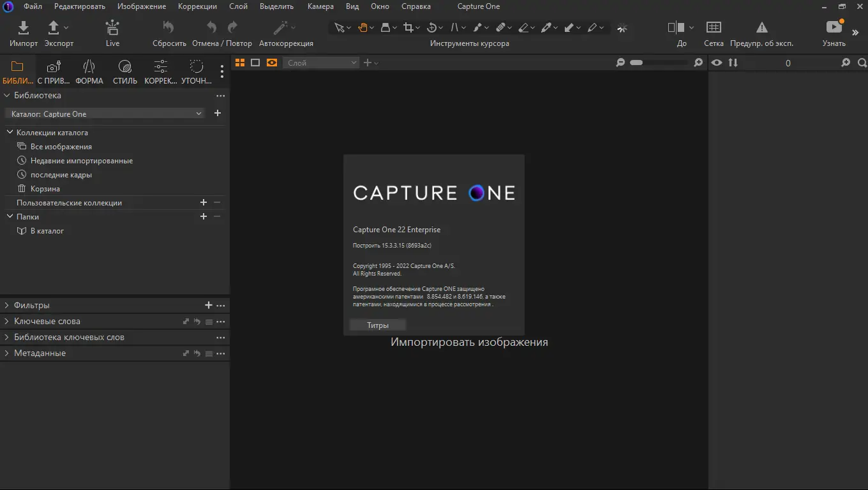Screen dimensions: 868x490
Task: Toggle the До before/after view
Action: point(676,28)
